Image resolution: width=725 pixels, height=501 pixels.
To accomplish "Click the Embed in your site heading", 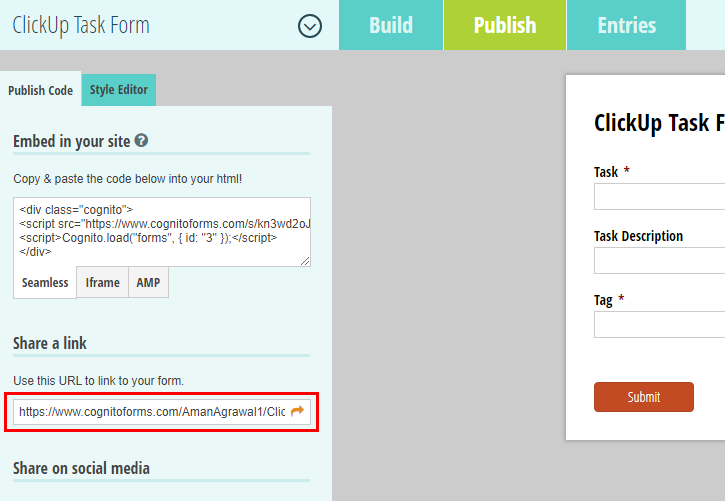I will click(72, 141).
